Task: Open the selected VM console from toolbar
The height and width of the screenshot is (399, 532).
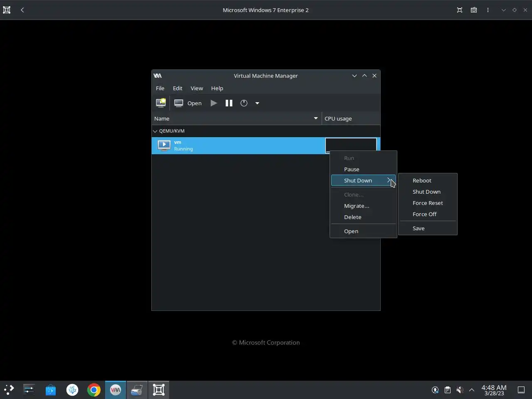Action: coord(188,103)
